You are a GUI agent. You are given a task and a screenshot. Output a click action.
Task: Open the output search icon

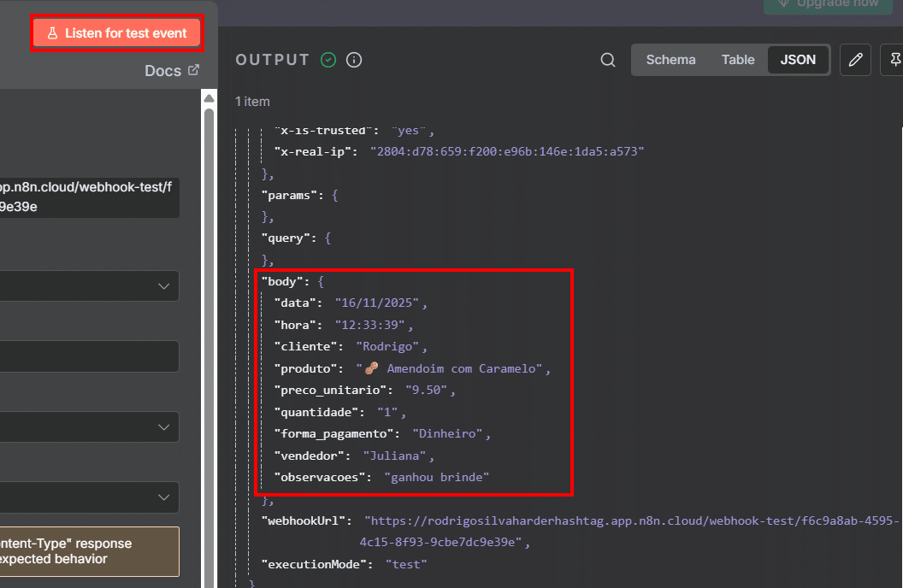click(608, 60)
